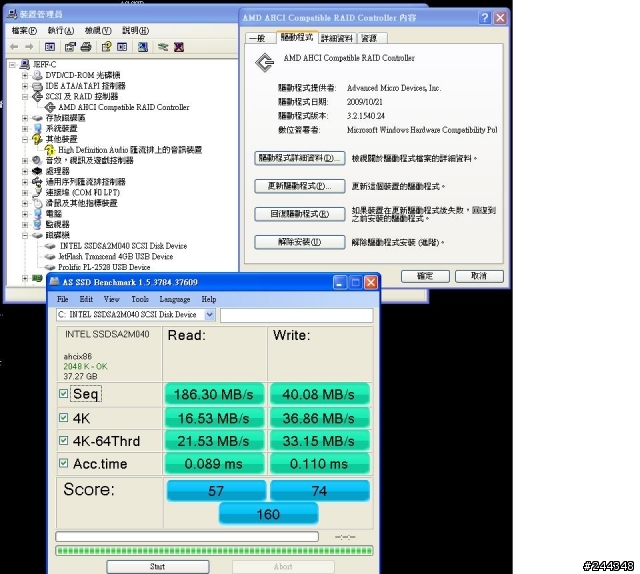Select the 監視器 monitor icon
Viewport: 640px width, 574px height.
click(37, 224)
